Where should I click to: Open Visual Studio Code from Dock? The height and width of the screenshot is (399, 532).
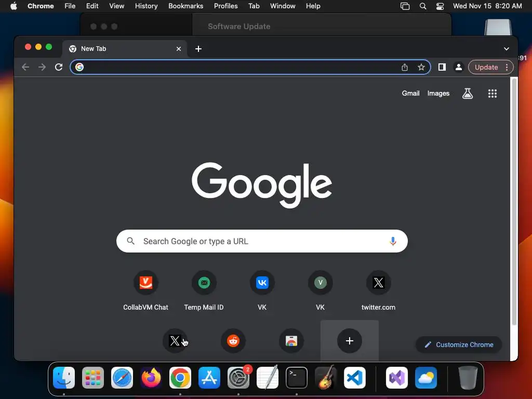click(x=355, y=378)
